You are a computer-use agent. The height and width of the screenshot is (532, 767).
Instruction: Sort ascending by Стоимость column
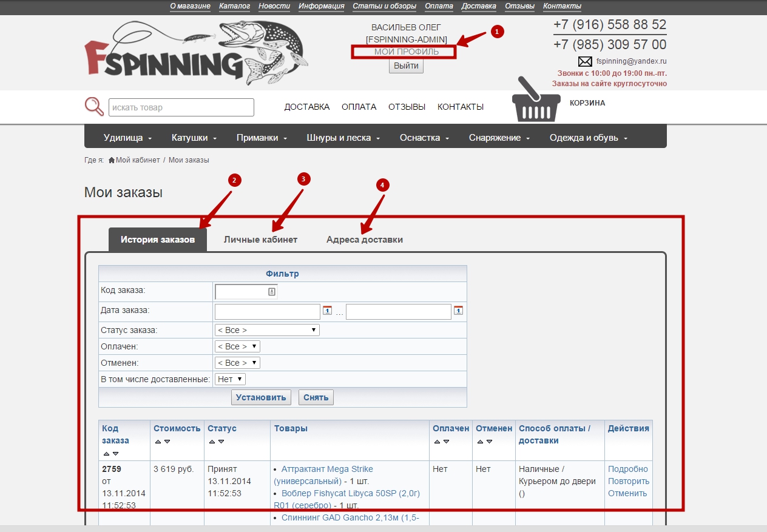pyautogui.click(x=158, y=442)
